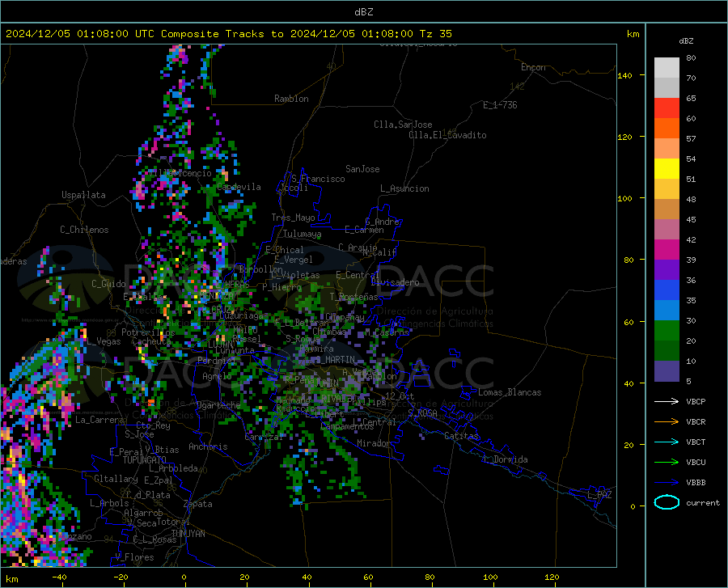Click the 'Clla.El_Cavadito' map label

[447, 135]
